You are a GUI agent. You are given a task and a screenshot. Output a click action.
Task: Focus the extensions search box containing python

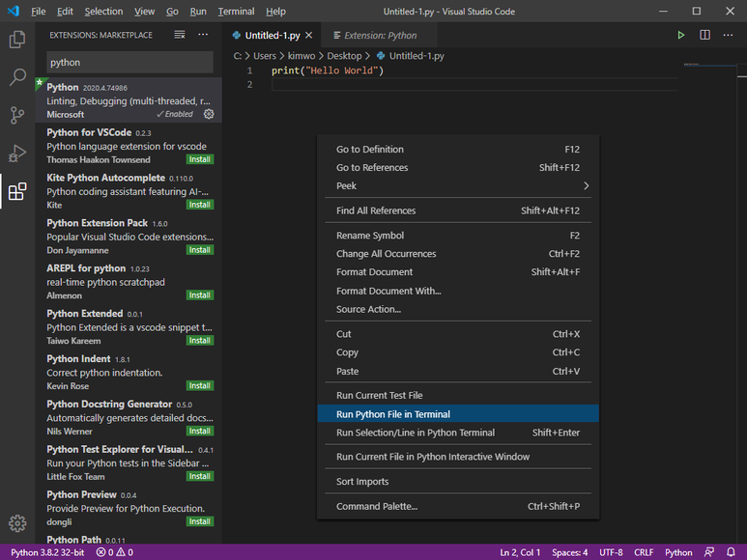[x=129, y=63]
